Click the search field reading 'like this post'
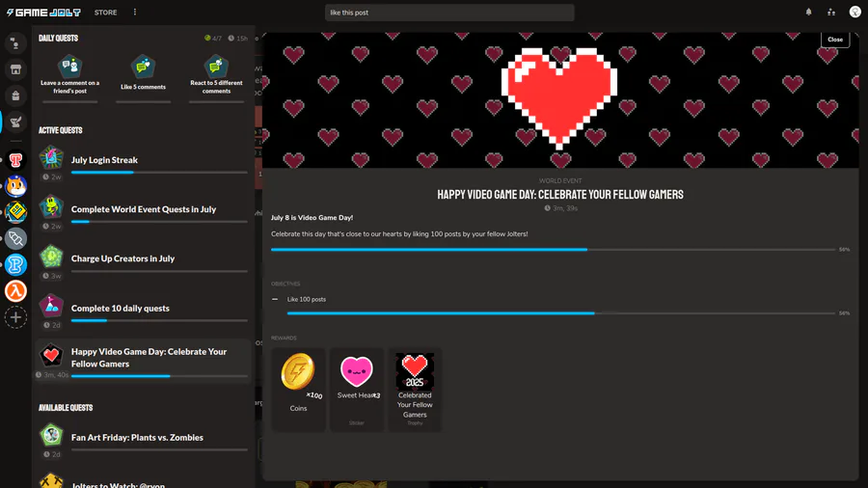This screenshot has width=868, height=488. click(448, 13)
